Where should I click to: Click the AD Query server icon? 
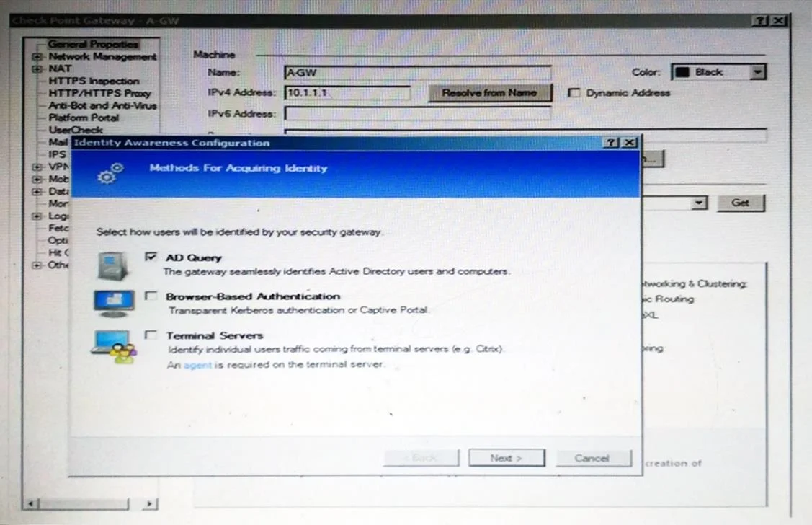coord(113,266)
